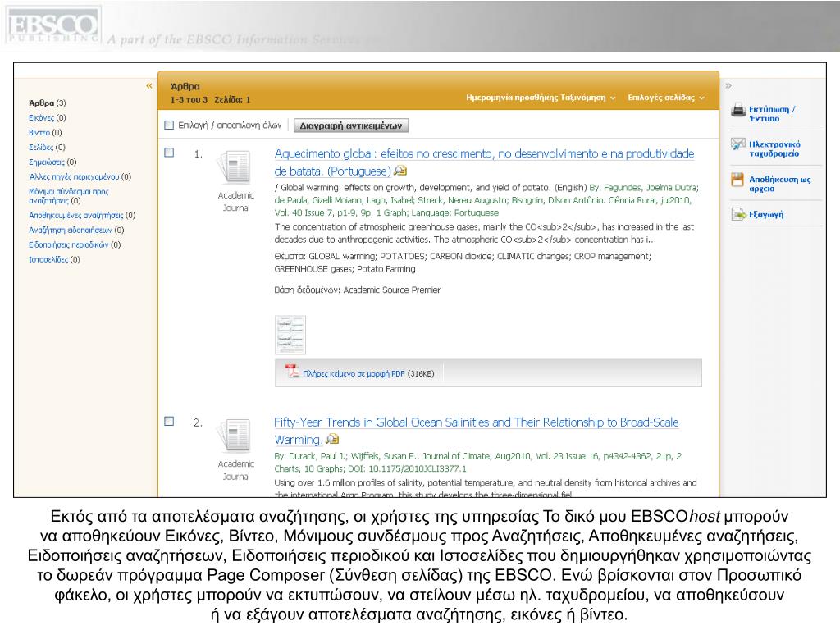Click the Εξαγωγή export icon
Image resolution: width=840 pixels, height=630 pixels.
point(739,215)
